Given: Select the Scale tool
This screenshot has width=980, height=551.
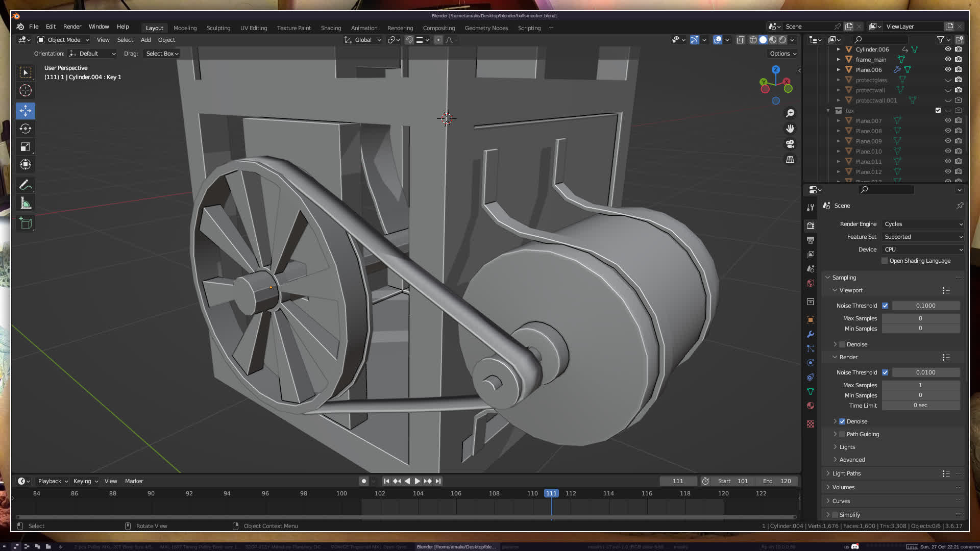Looking at the screenshot, I should click(26, 147).
